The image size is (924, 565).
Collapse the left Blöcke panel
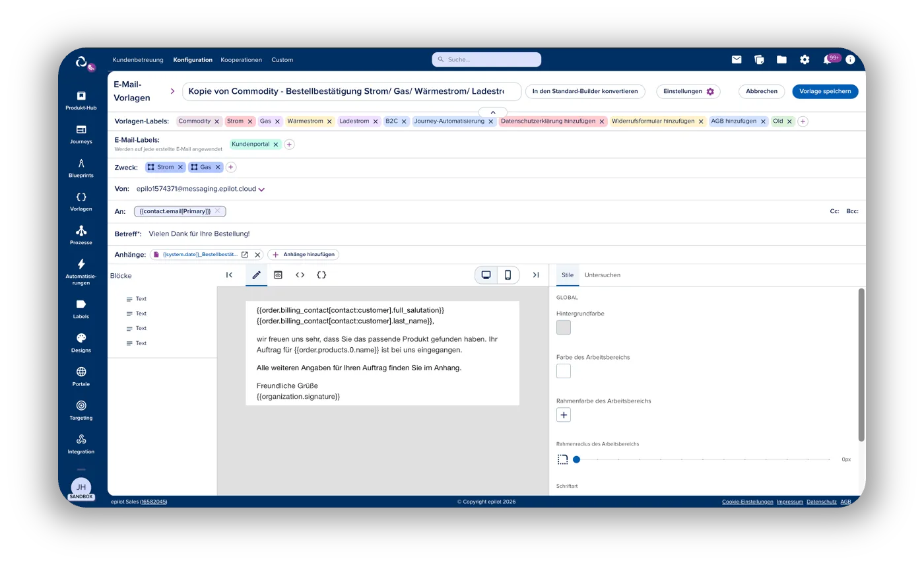click(229, 275)
